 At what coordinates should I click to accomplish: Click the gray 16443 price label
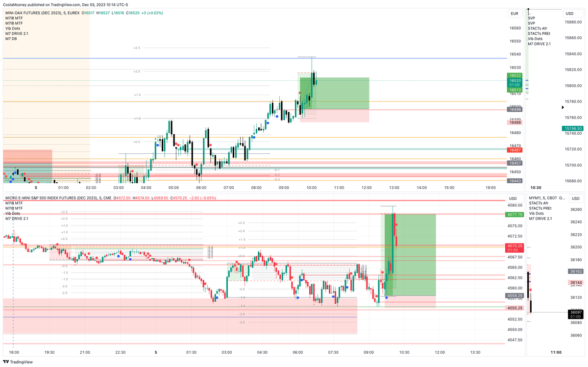click(515, 181)
